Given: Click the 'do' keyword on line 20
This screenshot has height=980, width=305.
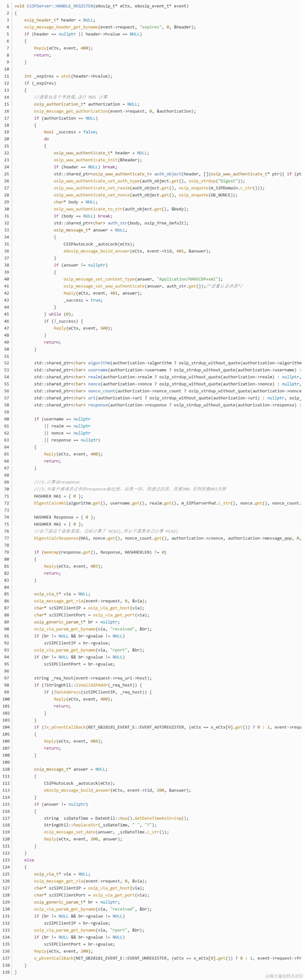Looking at the screenshot, I should pos(46,139).
